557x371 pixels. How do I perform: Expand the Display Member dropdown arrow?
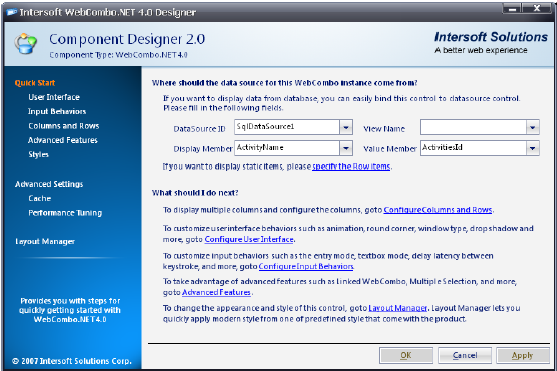346,148
